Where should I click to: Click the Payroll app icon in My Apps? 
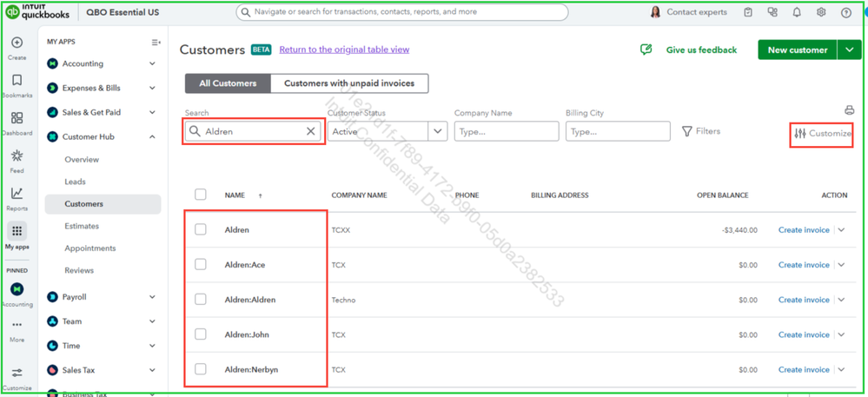point(53,297)
